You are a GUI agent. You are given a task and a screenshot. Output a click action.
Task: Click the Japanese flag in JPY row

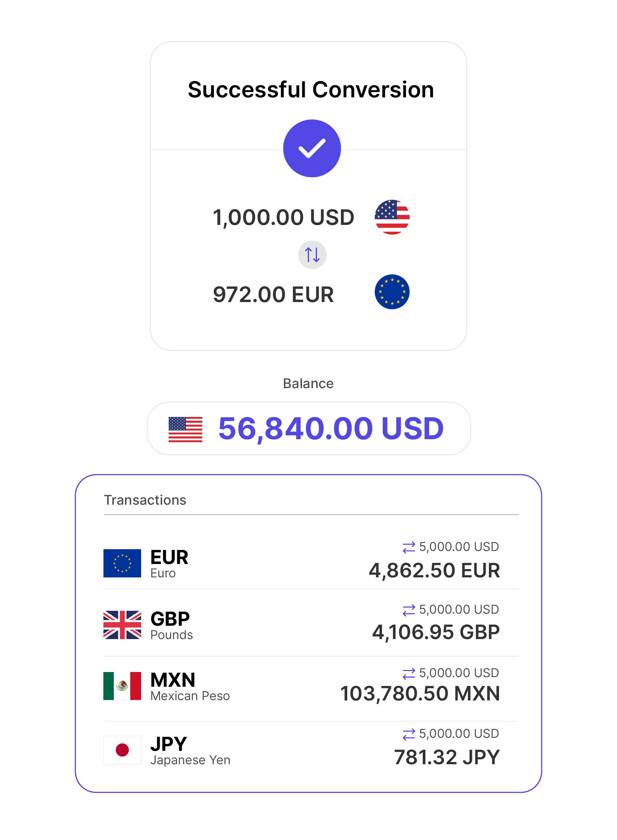[x=122, y=750]
